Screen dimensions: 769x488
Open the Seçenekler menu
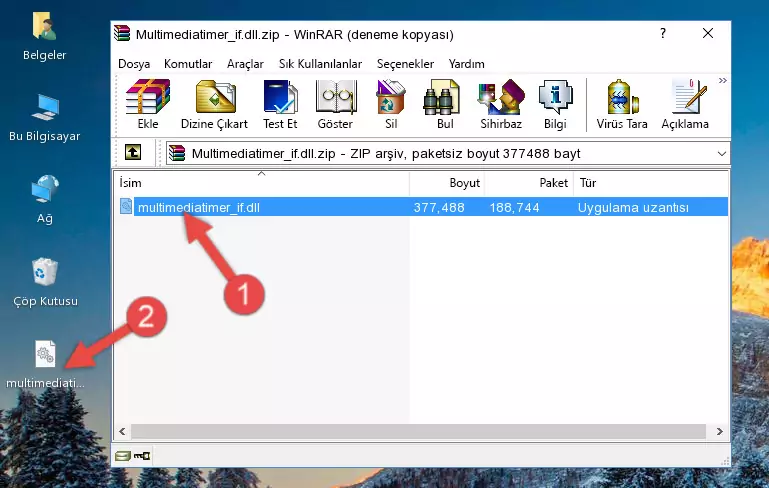405,64
